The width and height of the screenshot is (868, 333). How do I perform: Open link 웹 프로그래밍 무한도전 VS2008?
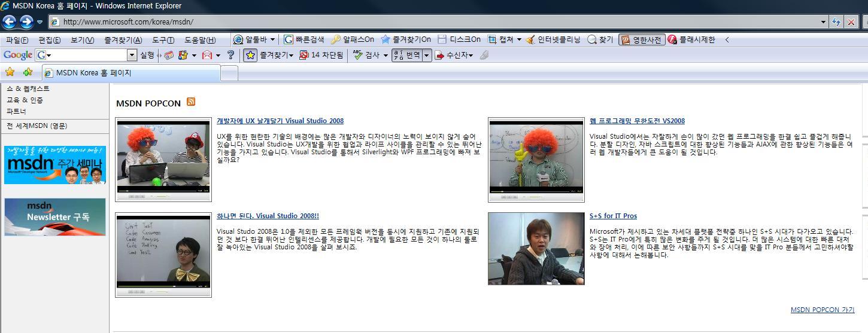tap(637, 121)
